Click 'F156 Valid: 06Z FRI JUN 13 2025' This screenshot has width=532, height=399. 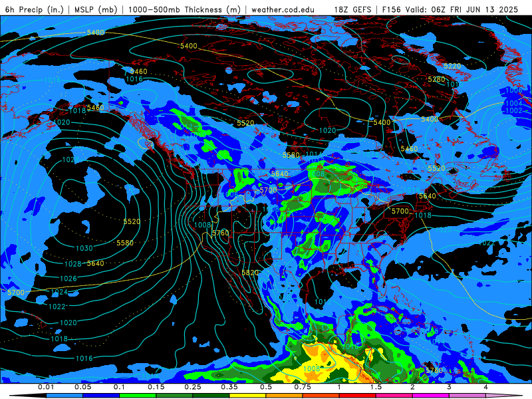(450, 9)
